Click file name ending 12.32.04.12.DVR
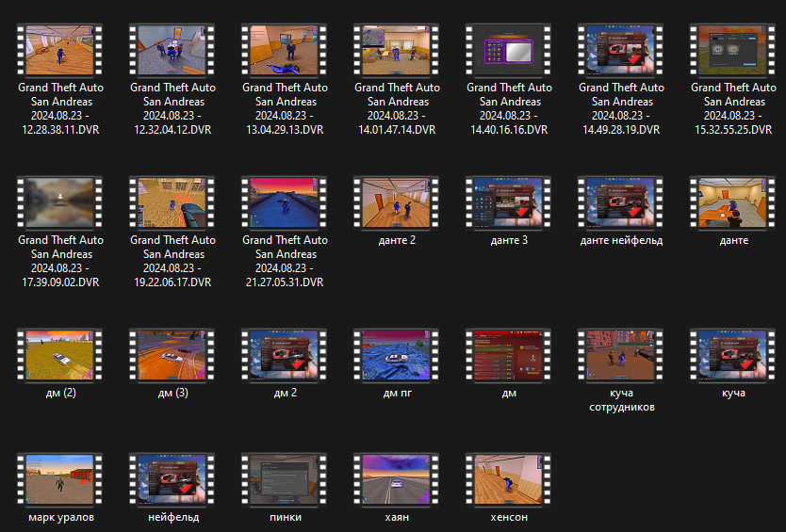The width and height of the screenshot is (786, 532). pos(173,108)
